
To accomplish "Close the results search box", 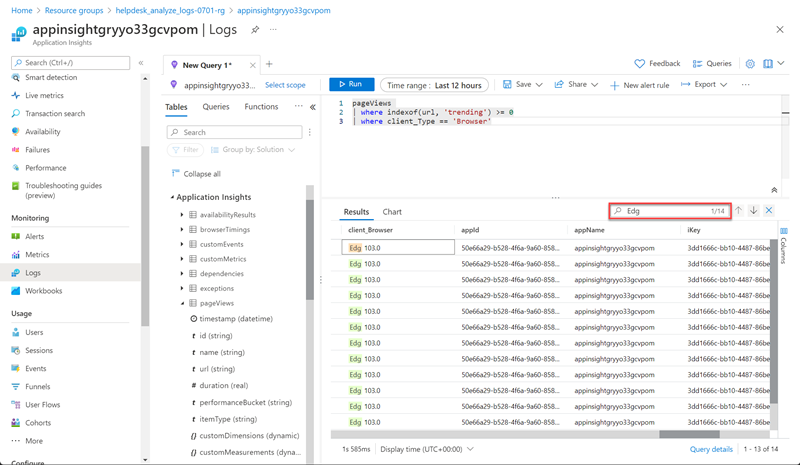I will point(769,210).
